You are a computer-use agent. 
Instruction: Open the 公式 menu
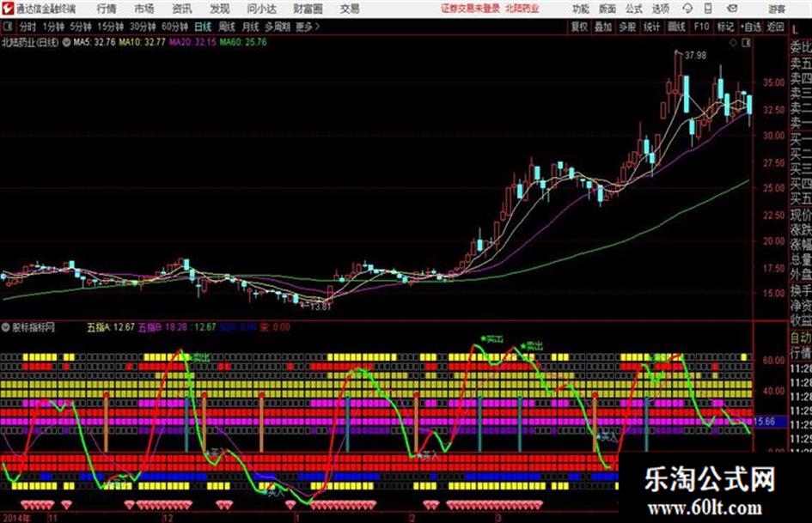pos(634,9)
